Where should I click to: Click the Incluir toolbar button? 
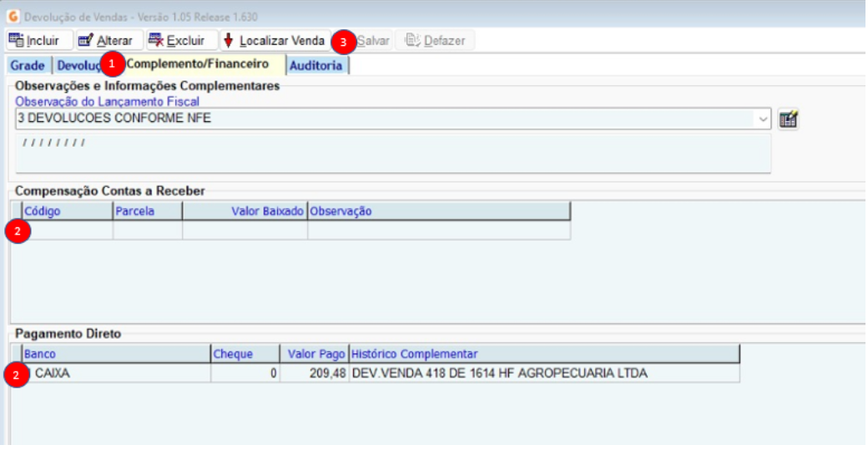click(x=39, y=40)
